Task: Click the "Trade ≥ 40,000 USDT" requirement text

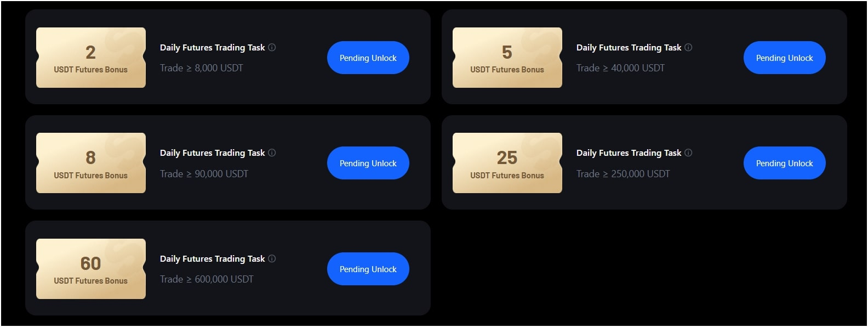Action: (620, 68)
